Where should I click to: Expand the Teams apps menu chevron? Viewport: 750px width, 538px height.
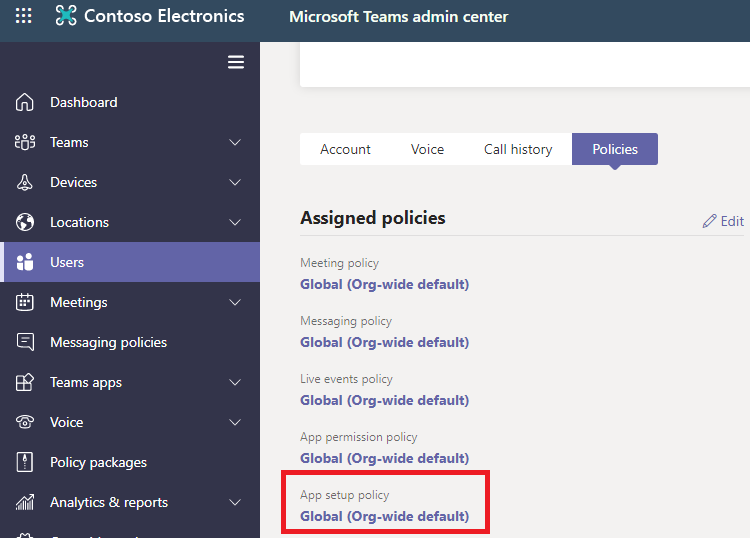pyautogui.click(x=235, y=382)
